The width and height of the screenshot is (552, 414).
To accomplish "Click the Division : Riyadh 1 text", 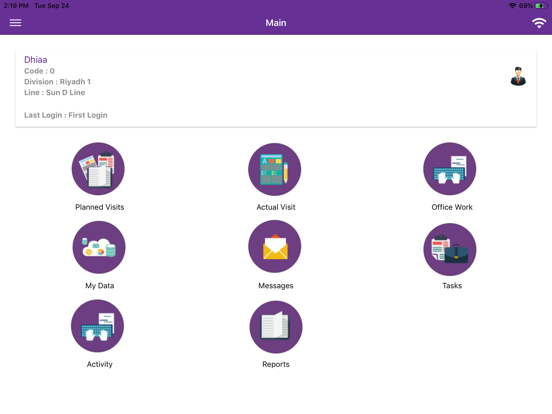I will [57, 82].
